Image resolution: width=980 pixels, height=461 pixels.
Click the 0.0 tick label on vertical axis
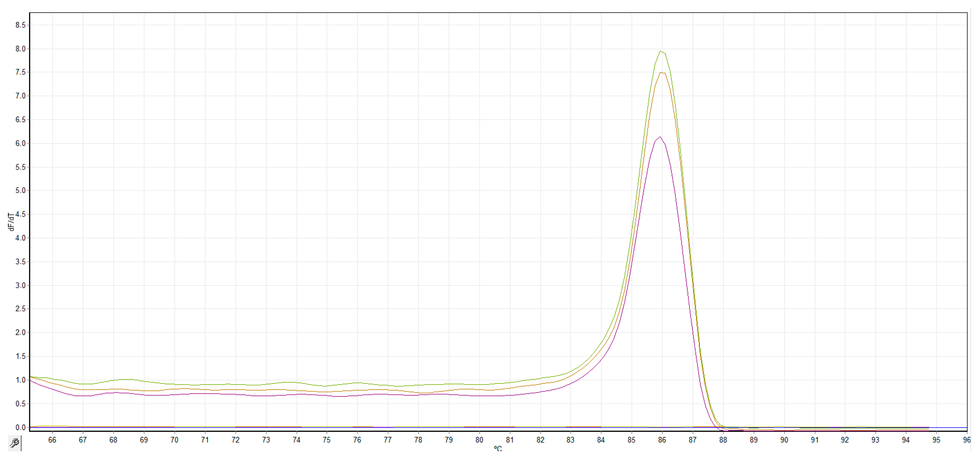click(21, 427)
